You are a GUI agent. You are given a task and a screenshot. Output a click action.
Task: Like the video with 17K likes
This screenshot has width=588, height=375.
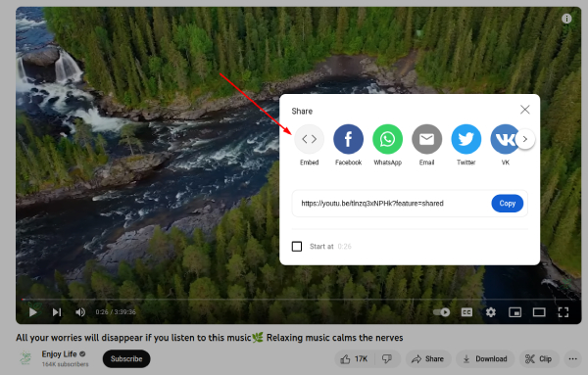[x=354, y=359]
